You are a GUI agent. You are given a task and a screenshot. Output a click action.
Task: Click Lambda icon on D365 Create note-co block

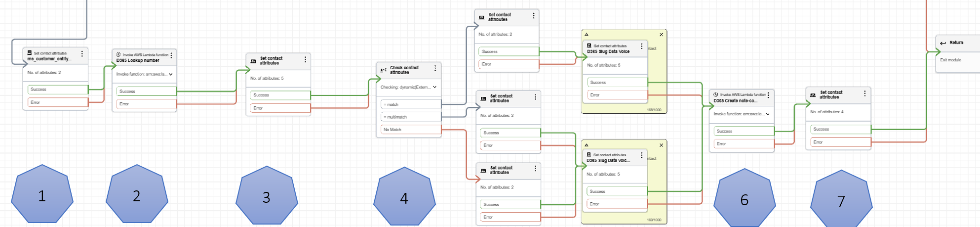click(716, 94)
